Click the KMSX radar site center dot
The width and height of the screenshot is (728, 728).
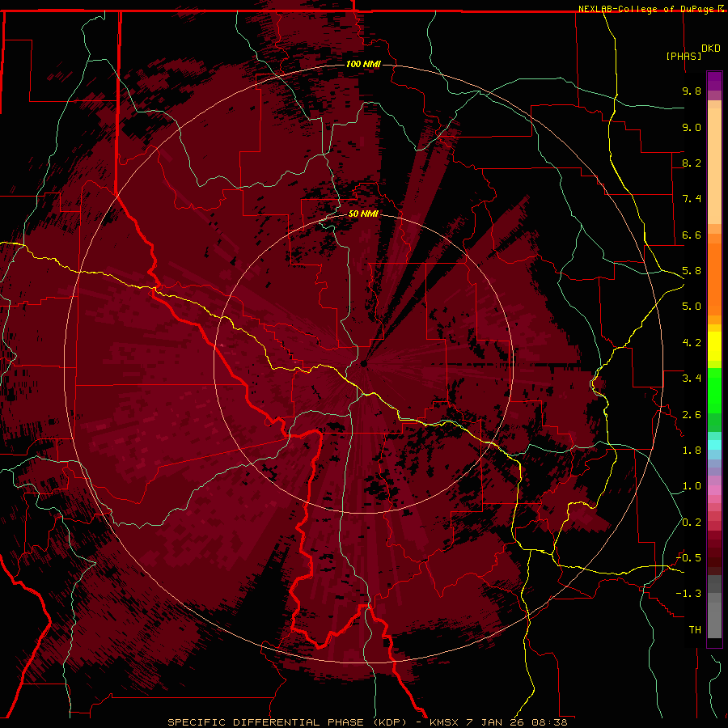point(363,364)
